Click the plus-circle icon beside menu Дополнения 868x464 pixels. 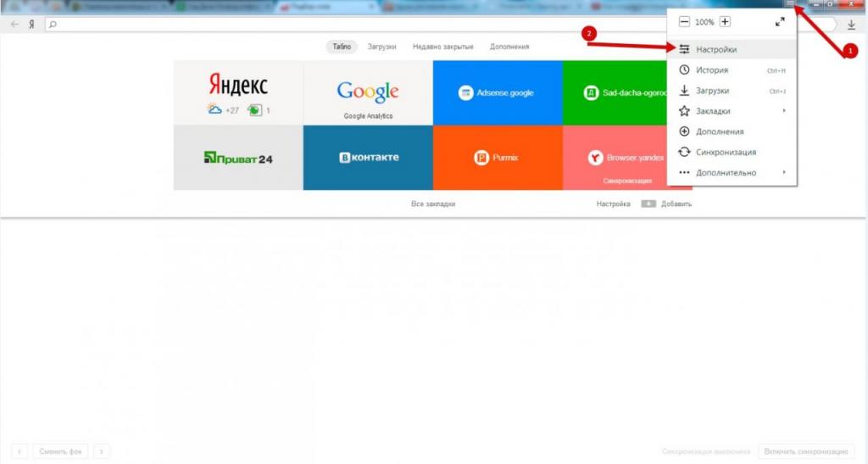point(684,131)
